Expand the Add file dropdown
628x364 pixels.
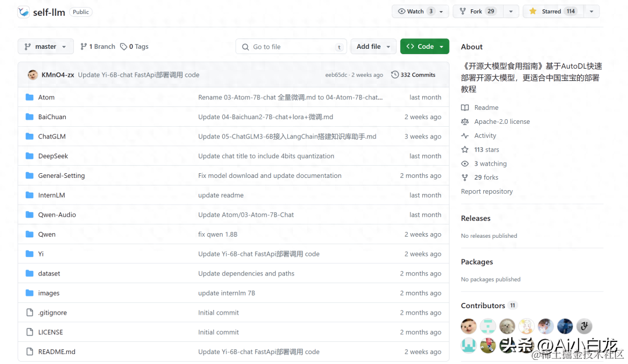(x=373, y=47)
